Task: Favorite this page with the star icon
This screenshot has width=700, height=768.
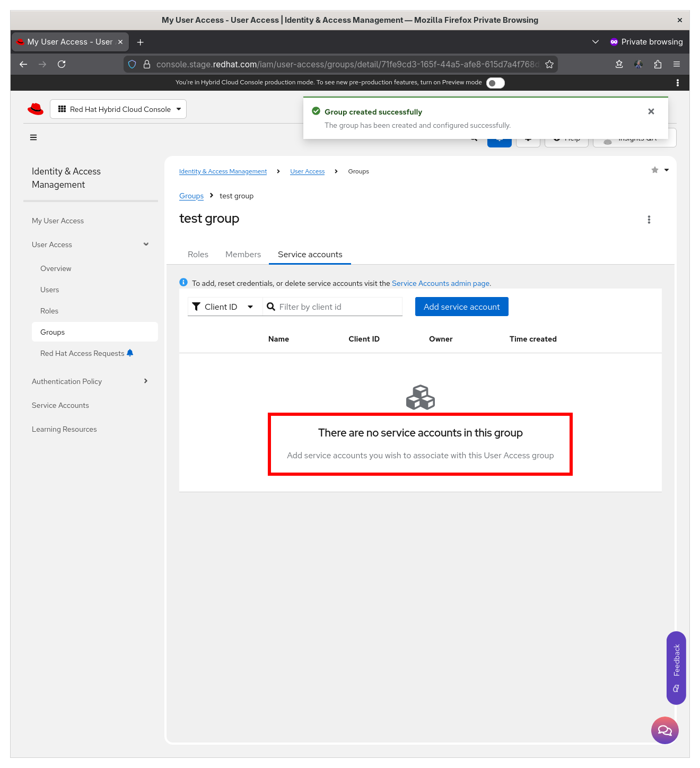Action: pos(655,170)
